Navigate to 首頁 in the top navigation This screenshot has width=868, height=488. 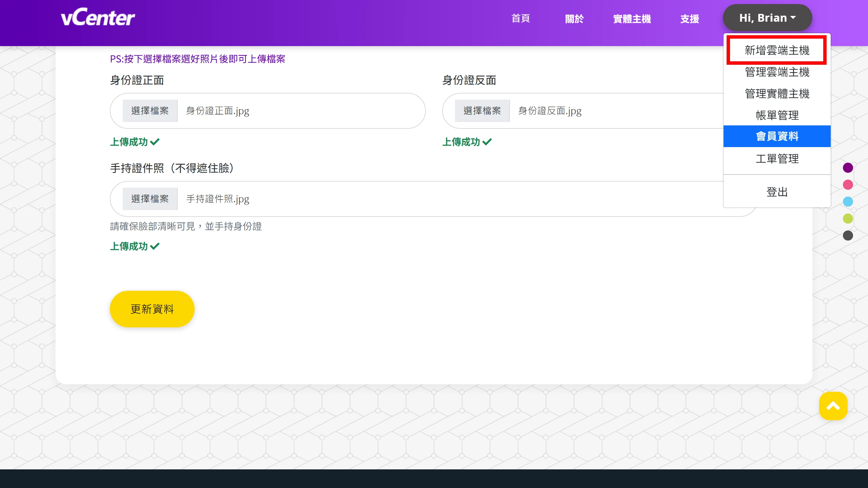click(520, 19)
